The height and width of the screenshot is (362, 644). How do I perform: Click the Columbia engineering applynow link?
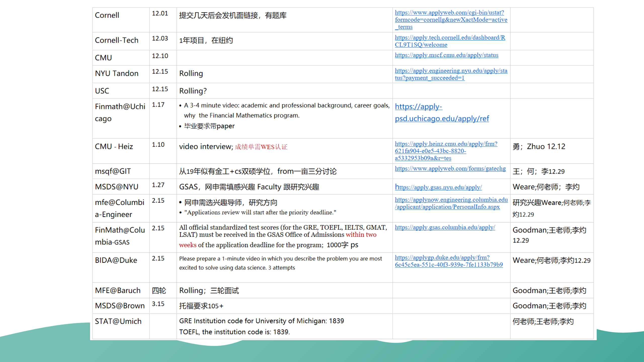pyautogui.click(x=451, y=200)
